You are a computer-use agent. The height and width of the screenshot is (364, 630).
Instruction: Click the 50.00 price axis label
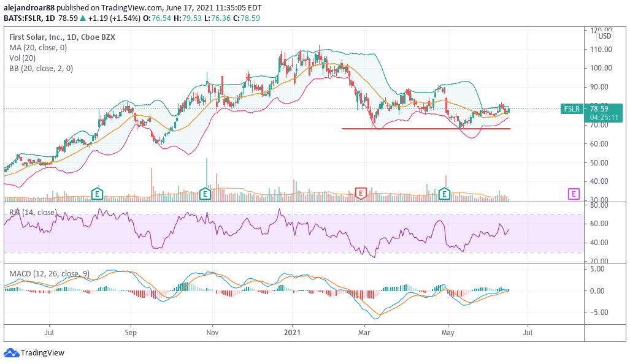(599, 162)
